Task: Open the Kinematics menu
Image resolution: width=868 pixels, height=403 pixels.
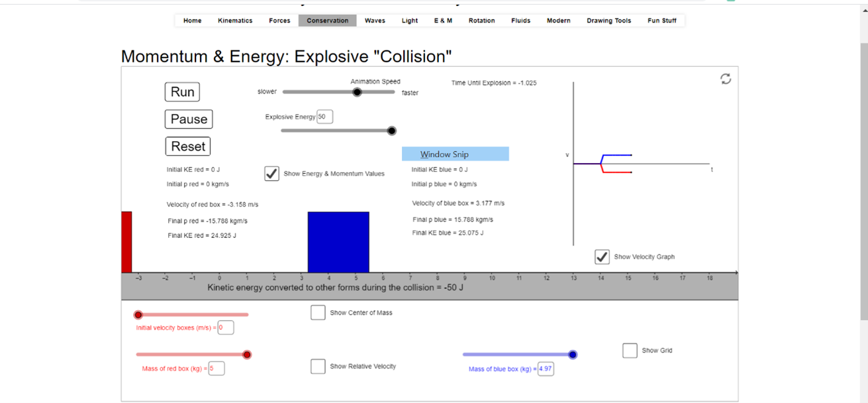Action: (235, 21)
